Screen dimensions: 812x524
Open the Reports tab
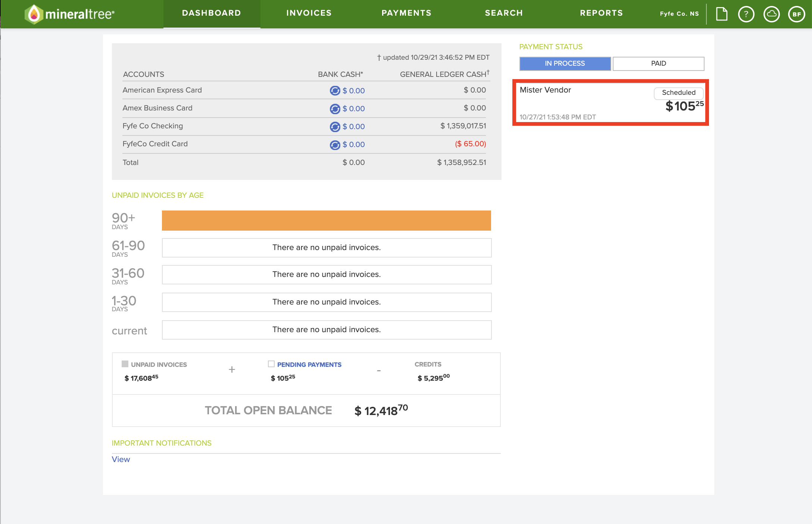[602, 13]
